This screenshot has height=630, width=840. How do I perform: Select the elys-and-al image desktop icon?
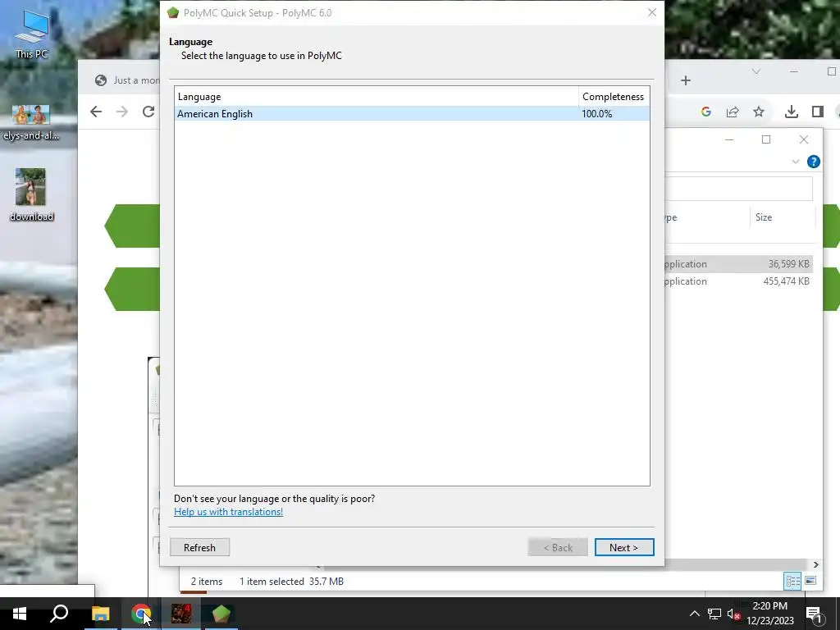coord(31,123)
